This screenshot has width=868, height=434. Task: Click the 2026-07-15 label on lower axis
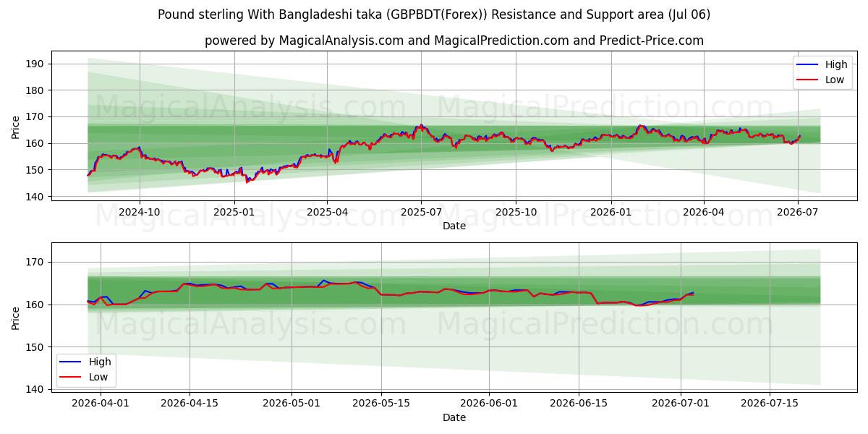coord(770,404)
